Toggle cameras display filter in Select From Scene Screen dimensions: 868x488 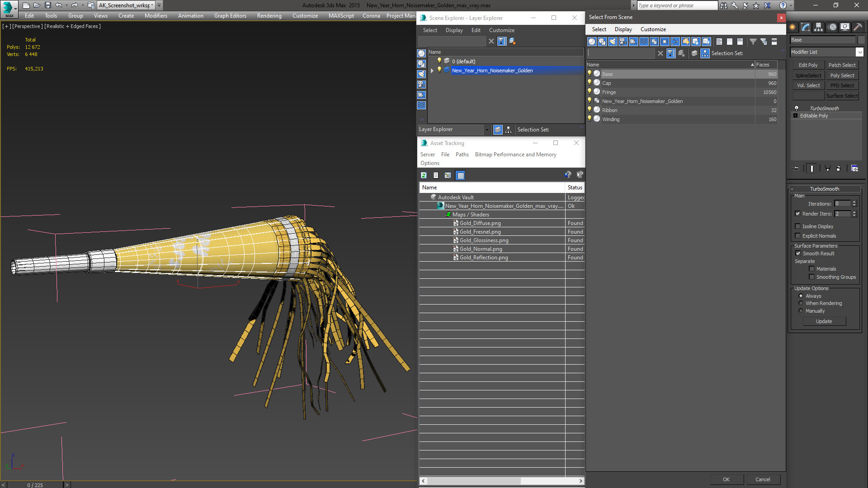623,42
